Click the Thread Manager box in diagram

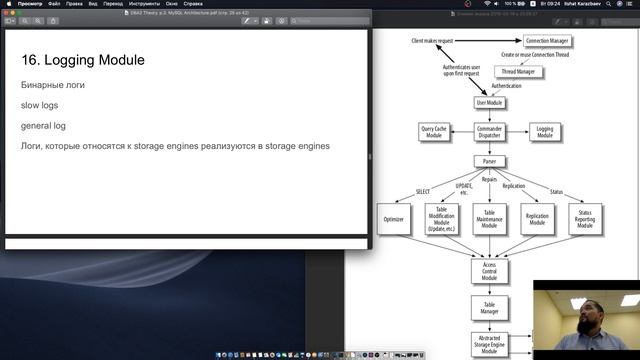[x=518, y=71]
